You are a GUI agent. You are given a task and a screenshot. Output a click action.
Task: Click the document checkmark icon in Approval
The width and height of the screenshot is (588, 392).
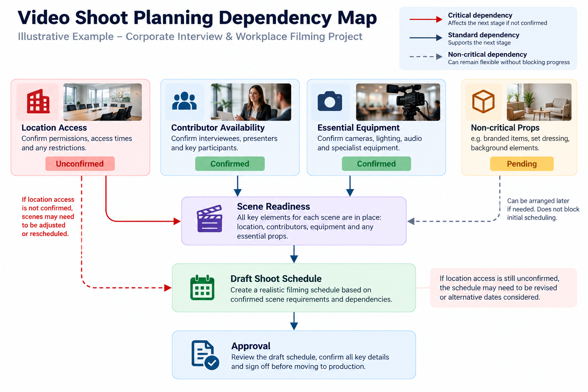click(x=205, y=355)
